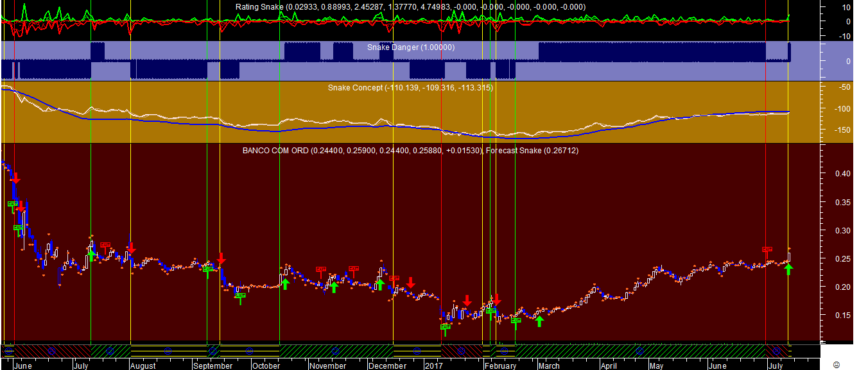Click the red down arrow in mid-September
Viewport: 868px width, 370px height.
(221, 258)
